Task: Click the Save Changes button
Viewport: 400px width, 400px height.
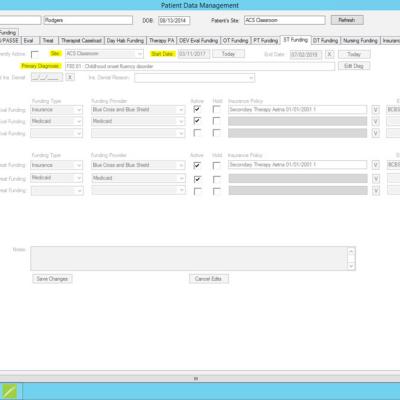Action: coord(52,279)
